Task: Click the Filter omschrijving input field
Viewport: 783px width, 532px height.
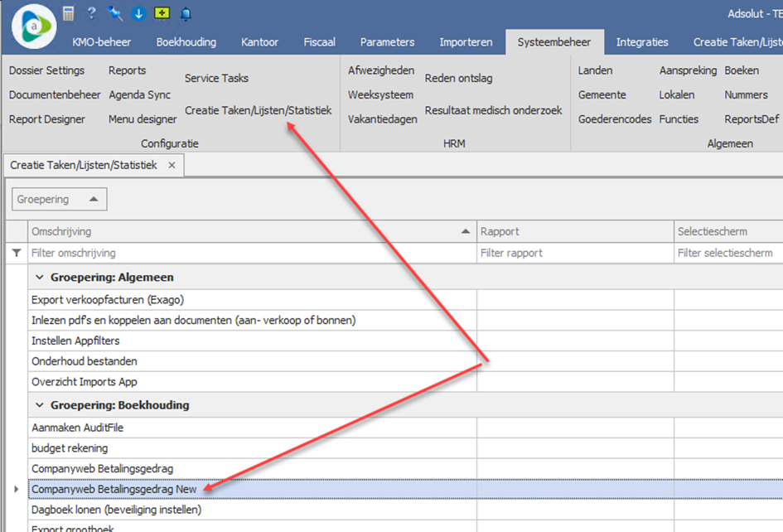Action: tap(252, 254)
